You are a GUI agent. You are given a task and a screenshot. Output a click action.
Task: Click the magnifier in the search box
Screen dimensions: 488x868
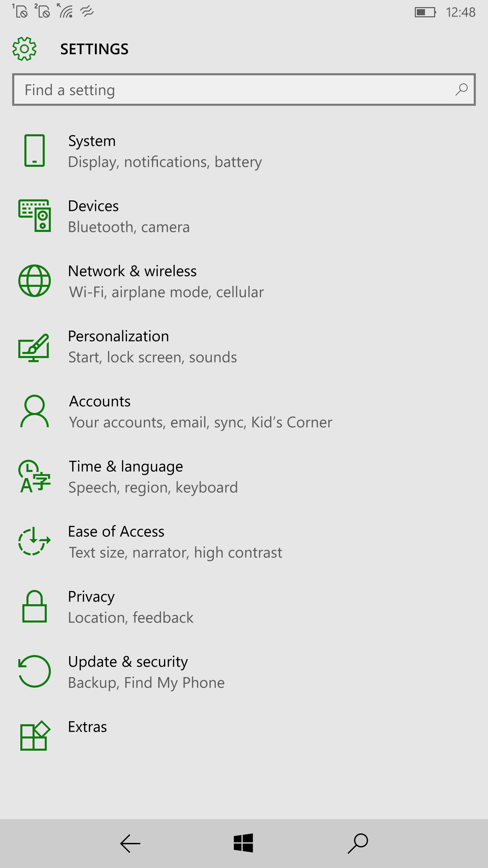(462, 90)
